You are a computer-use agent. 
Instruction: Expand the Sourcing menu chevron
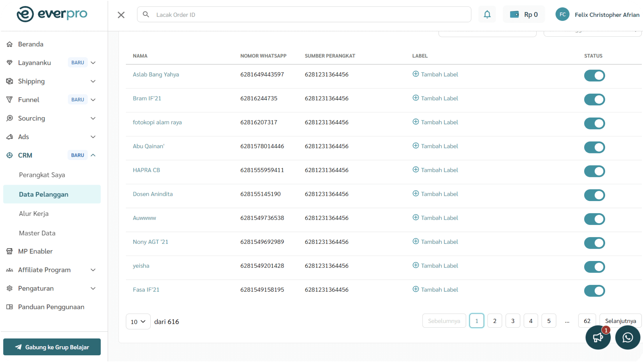coord(93,118)
